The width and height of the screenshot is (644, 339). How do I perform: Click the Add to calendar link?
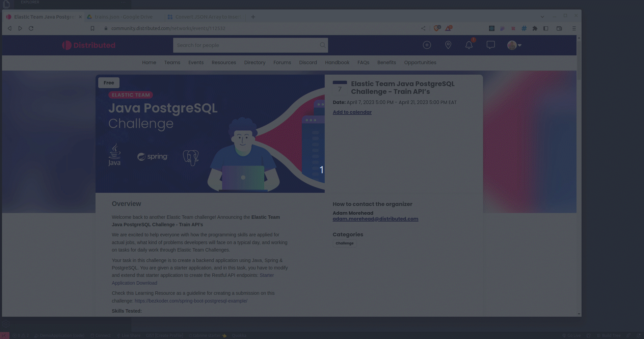pos(352,112)
